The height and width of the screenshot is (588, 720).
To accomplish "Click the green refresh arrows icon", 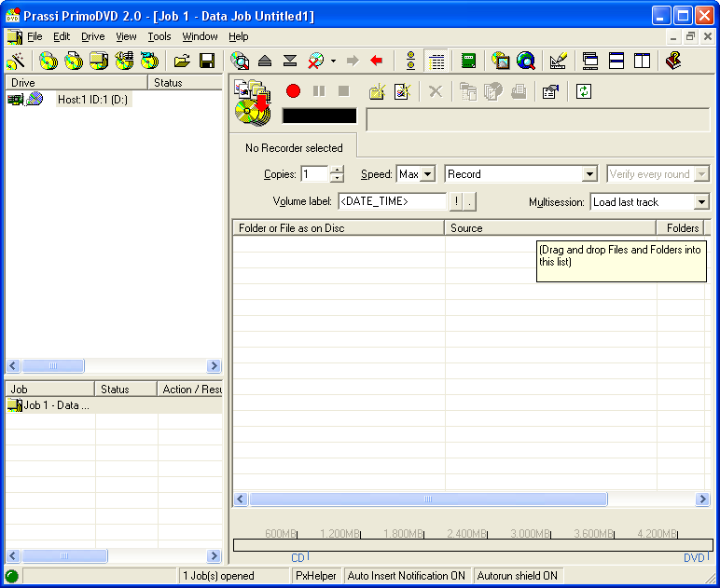I will pos(583,91).
